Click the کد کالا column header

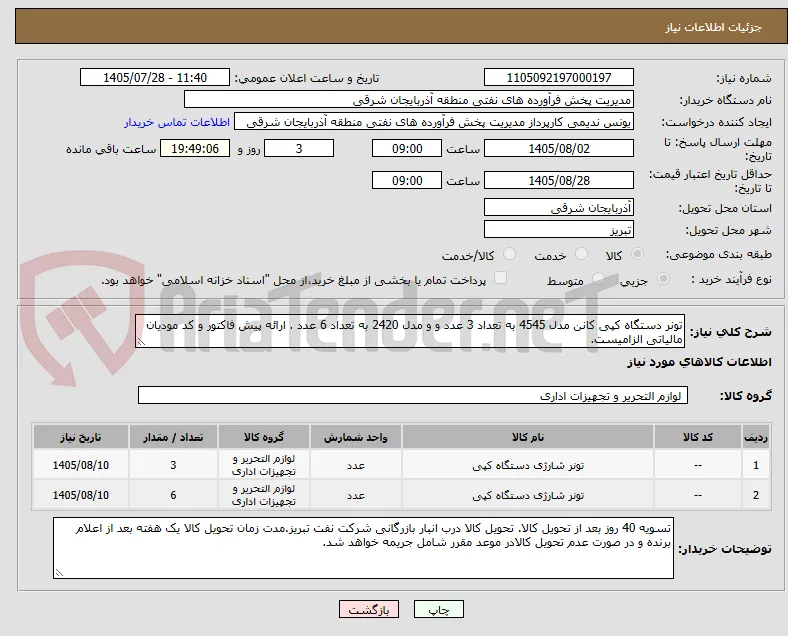pyautogui.click(x=698, y=437)
